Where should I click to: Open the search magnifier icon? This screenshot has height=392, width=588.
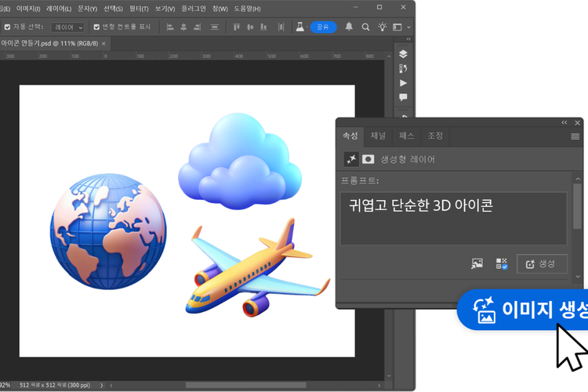tap(365, 27)
